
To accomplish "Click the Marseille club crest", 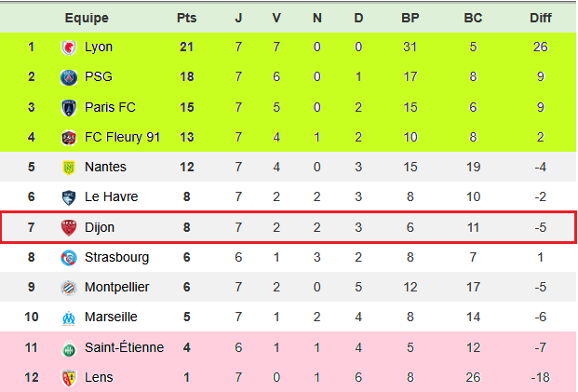I will (x=68, y=317).
